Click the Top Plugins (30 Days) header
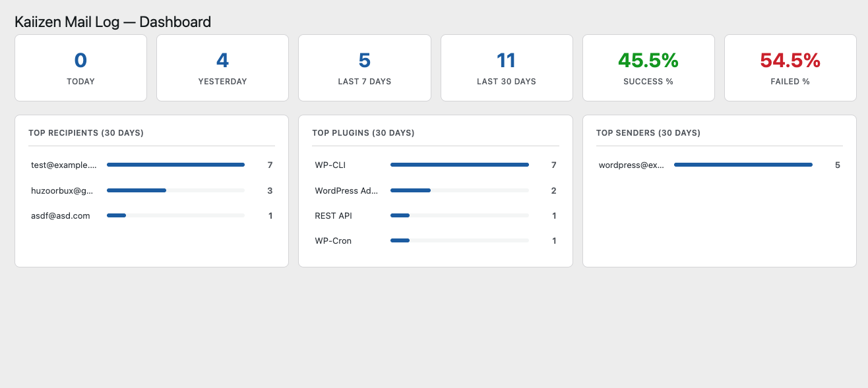 [x=363, y=133]
